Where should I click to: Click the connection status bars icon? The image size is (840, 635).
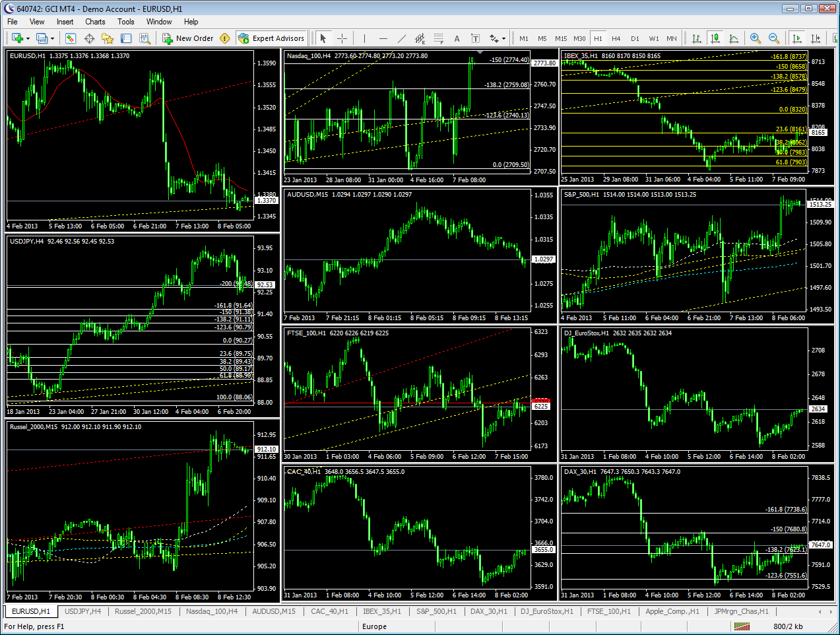(742, 626)
